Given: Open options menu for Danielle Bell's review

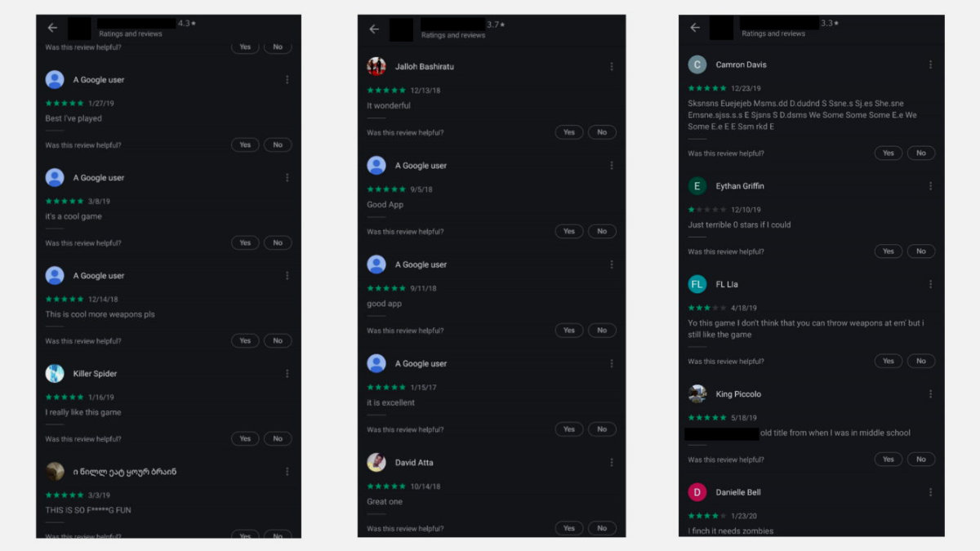Looking at the screenshot, I should (x=929, y=492).
